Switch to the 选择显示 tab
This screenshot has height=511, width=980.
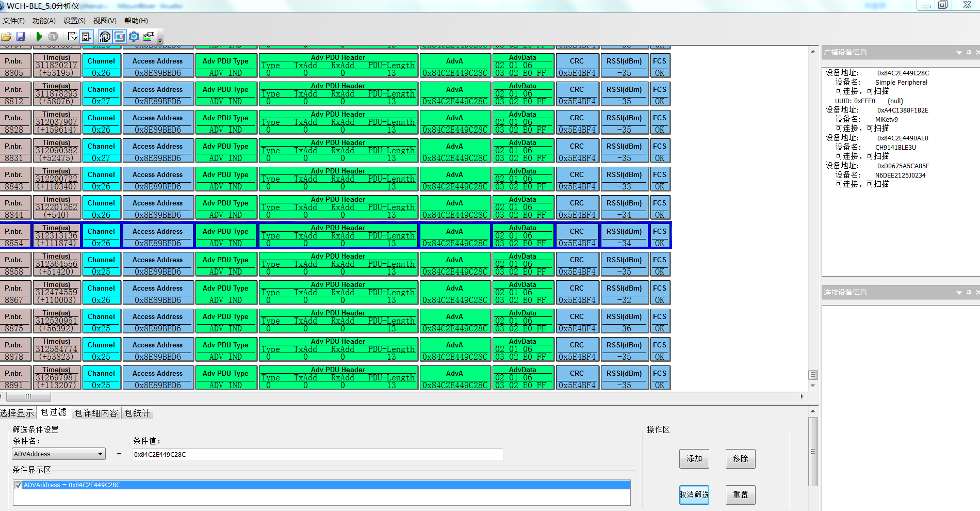17,413
